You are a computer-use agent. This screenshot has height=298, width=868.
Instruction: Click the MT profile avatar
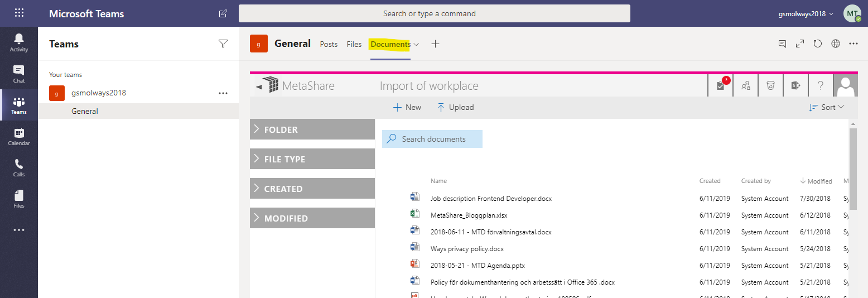click(852, 13)
